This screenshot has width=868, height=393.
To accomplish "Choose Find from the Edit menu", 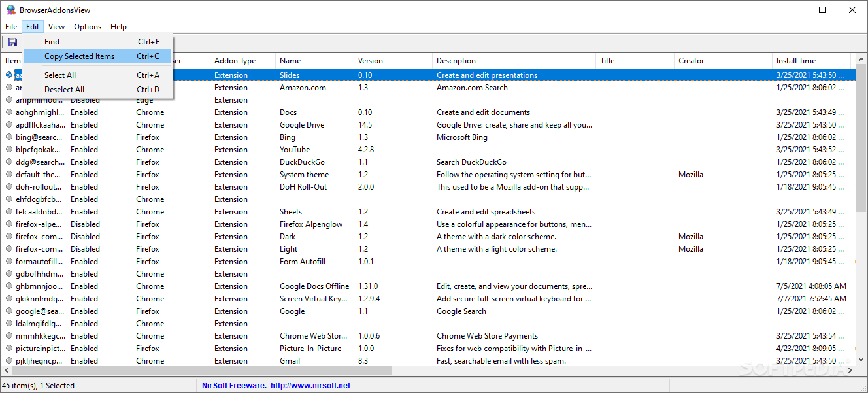I will [x=97, y=42].
